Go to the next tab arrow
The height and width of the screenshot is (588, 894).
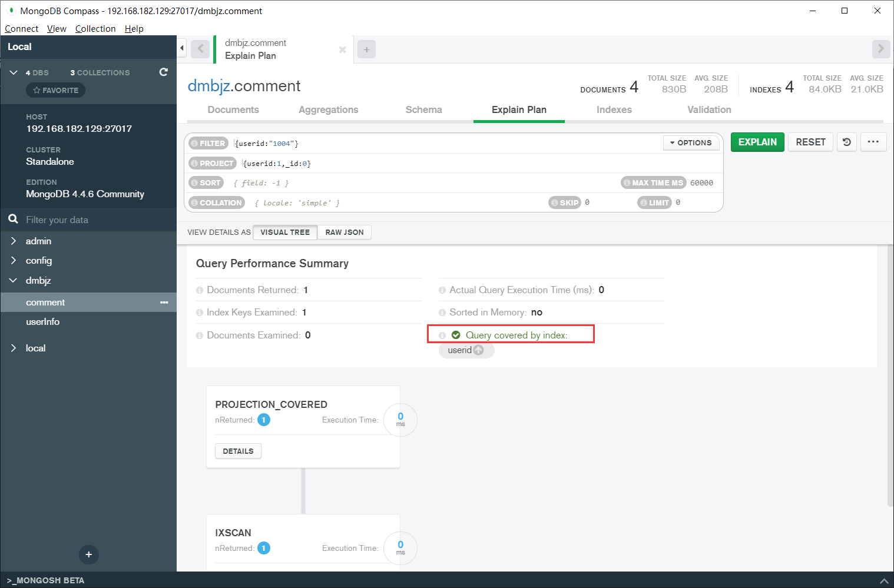(880, 49)
